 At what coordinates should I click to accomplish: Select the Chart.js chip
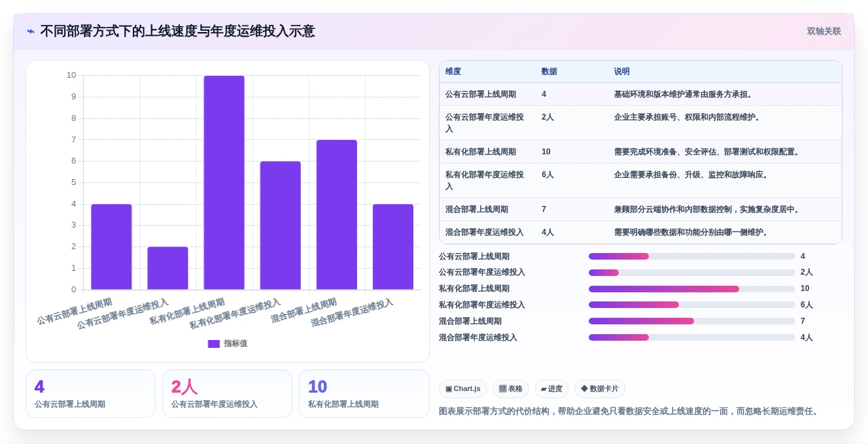click(463, 389)
